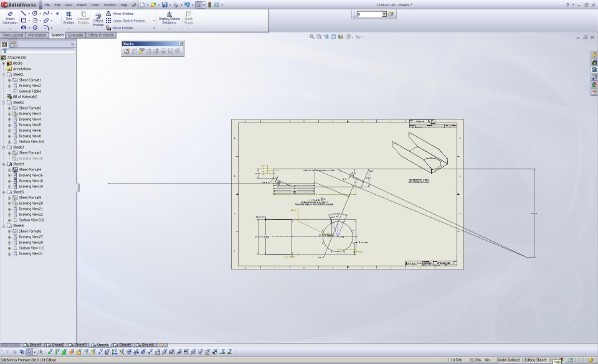
Task: Switch to the PropertyManager tab
Action: click(x=13, y=45)
